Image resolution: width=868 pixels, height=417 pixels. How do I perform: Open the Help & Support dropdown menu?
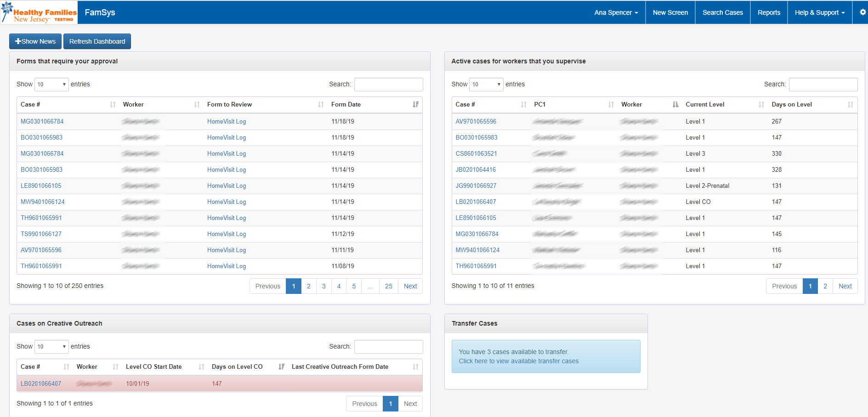point(819,12)
